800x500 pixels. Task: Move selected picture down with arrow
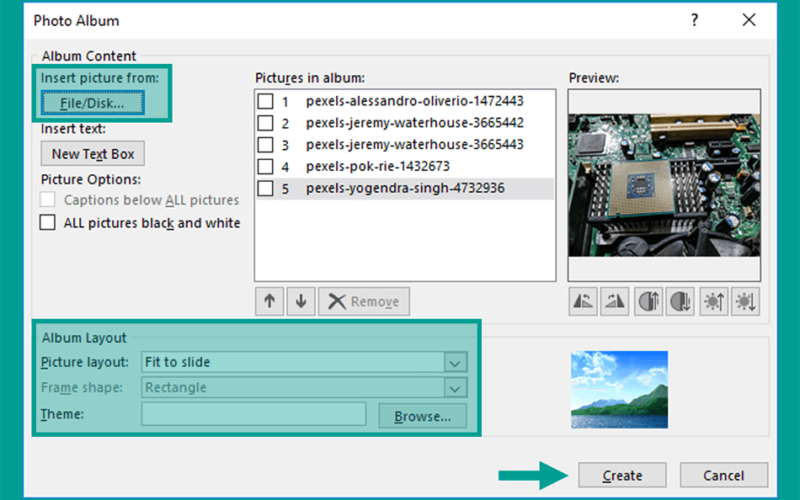[x=301, y=302]
